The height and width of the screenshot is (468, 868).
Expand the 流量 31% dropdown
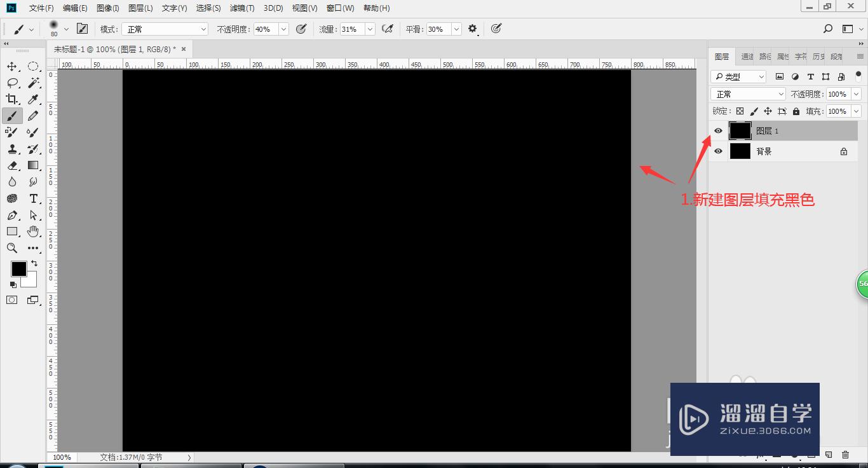point(370,29)
